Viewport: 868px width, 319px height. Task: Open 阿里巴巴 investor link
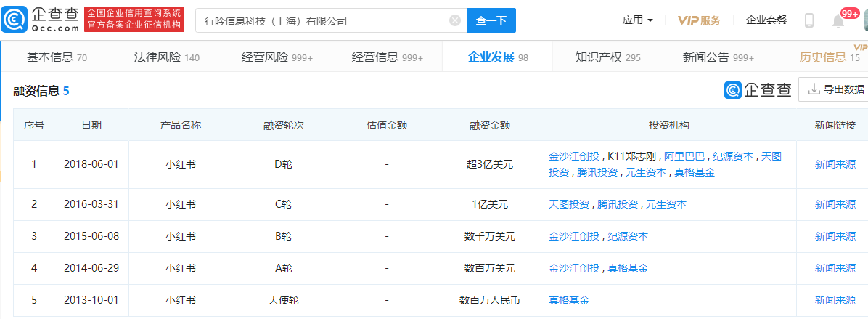point(684,157)
